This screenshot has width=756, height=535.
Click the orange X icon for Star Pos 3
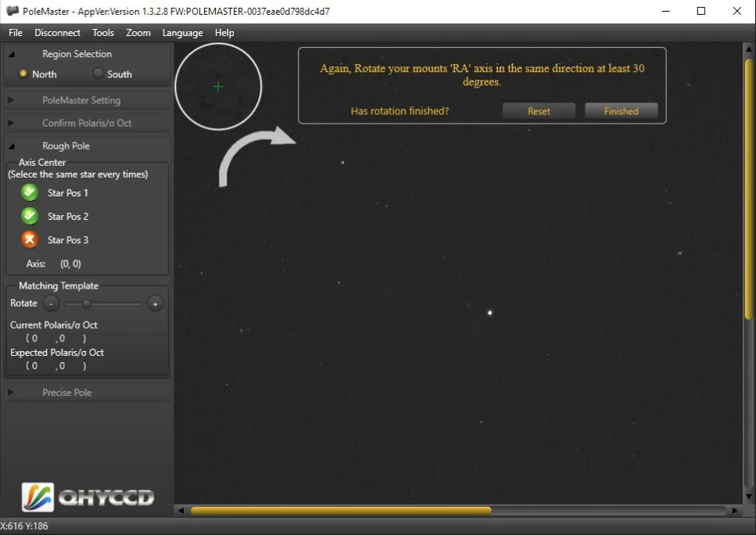[x=30, y=239]
